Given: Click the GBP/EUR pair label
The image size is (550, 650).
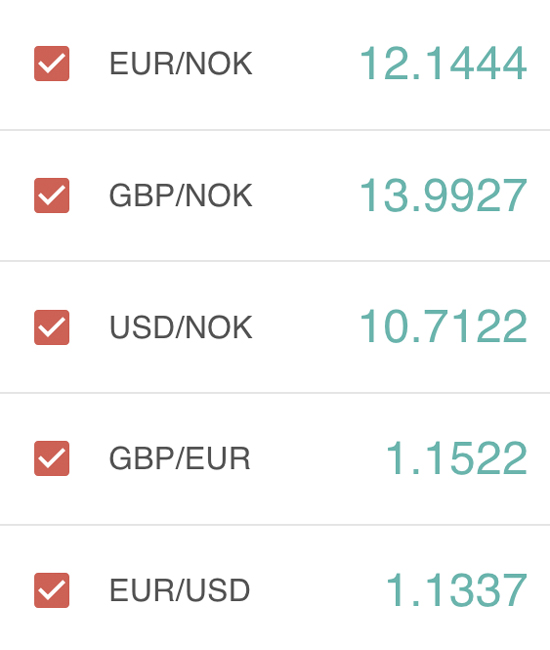Looking at the screenshot, I should (x=180, y=459).
